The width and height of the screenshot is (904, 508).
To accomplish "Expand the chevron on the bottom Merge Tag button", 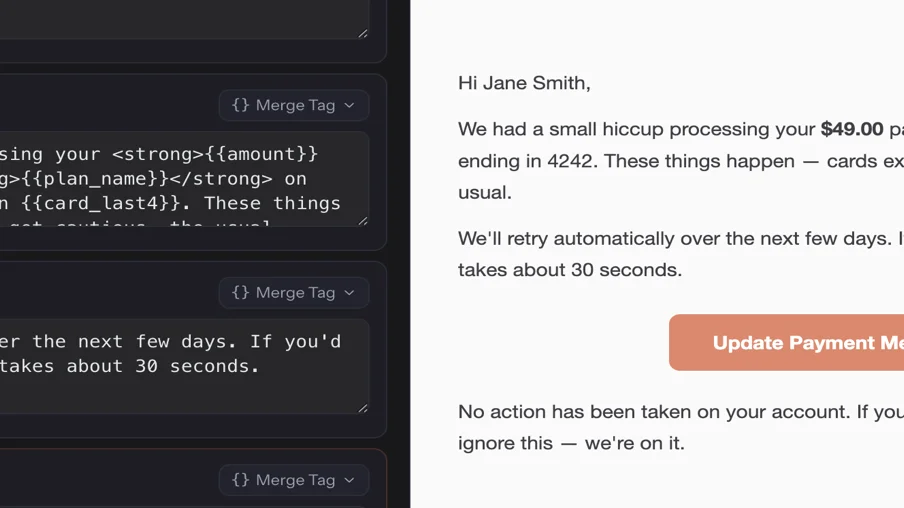I will coord(349,480).
